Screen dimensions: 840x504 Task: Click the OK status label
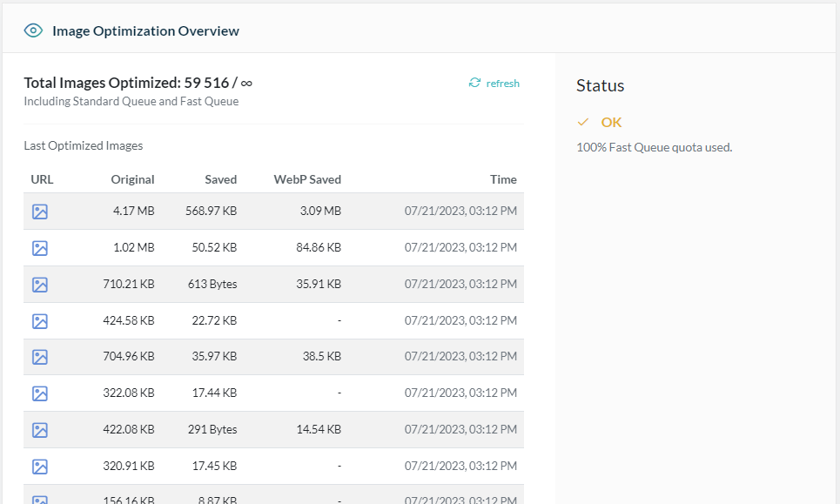point(611,122)
